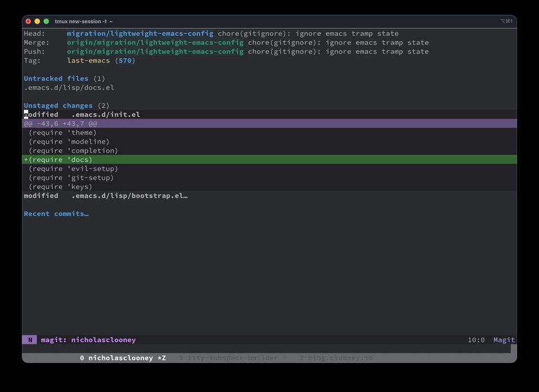
Task: Click the magit: nicholasclooney buffer name
Action: tap(88, 340)
